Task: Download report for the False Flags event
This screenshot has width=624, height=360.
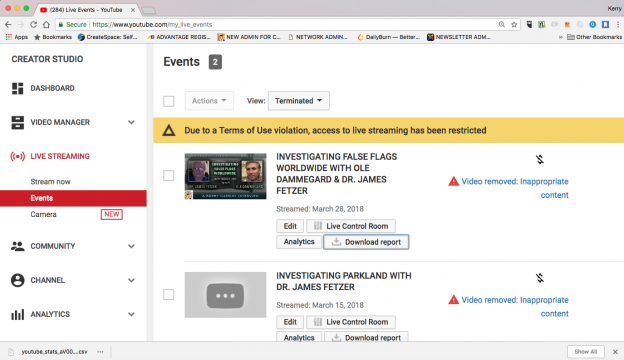Action: (x=366, y=242)
